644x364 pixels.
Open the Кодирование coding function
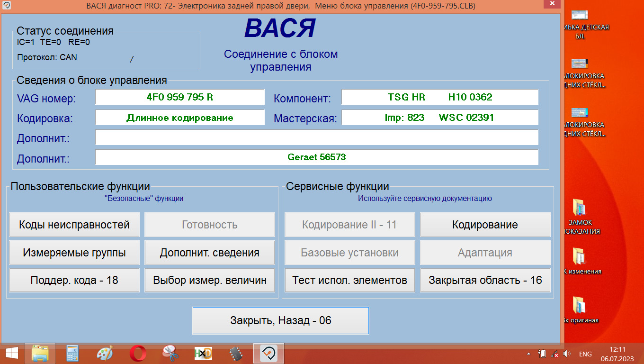pos(485,225)
